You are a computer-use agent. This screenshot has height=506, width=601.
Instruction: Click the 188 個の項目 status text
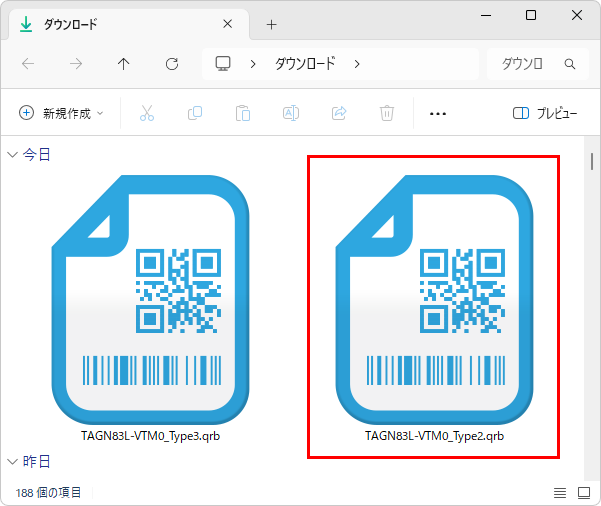48,493
